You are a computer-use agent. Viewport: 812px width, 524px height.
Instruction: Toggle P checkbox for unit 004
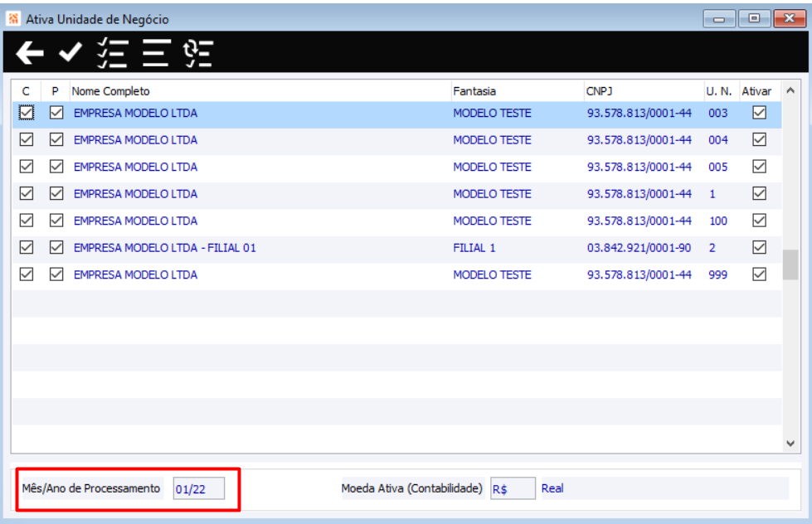pos(56,140)
